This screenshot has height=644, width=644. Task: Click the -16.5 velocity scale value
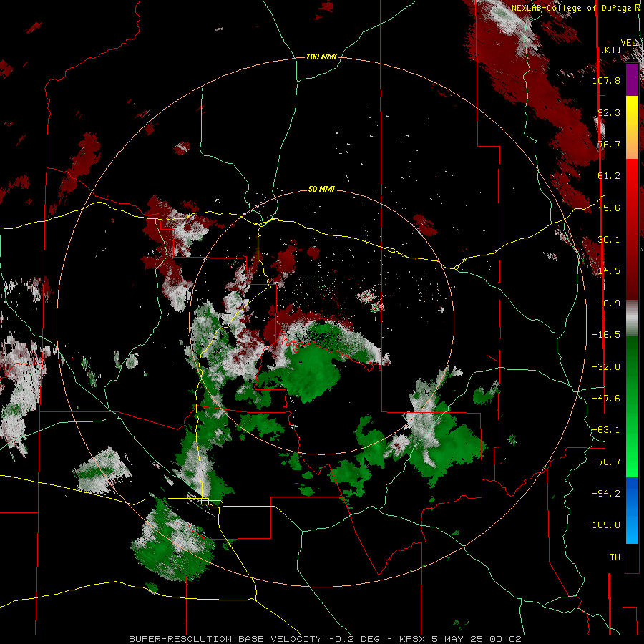point(606,335)
